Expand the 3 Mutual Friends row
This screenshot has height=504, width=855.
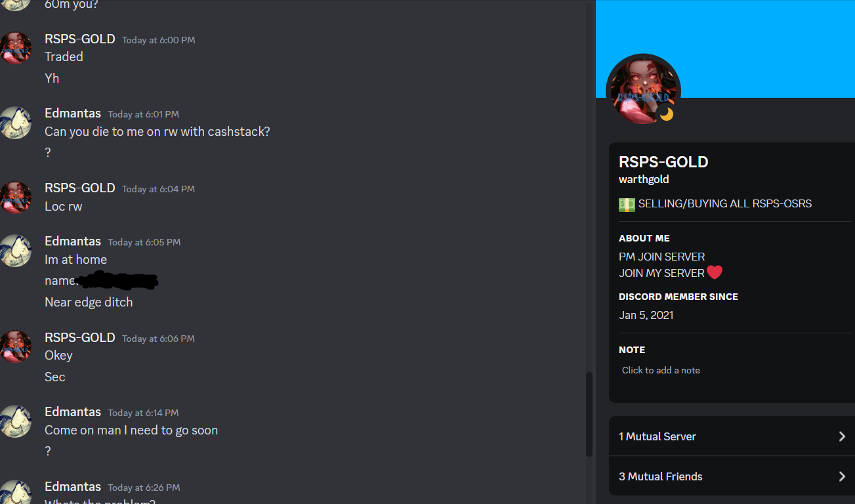732,476
